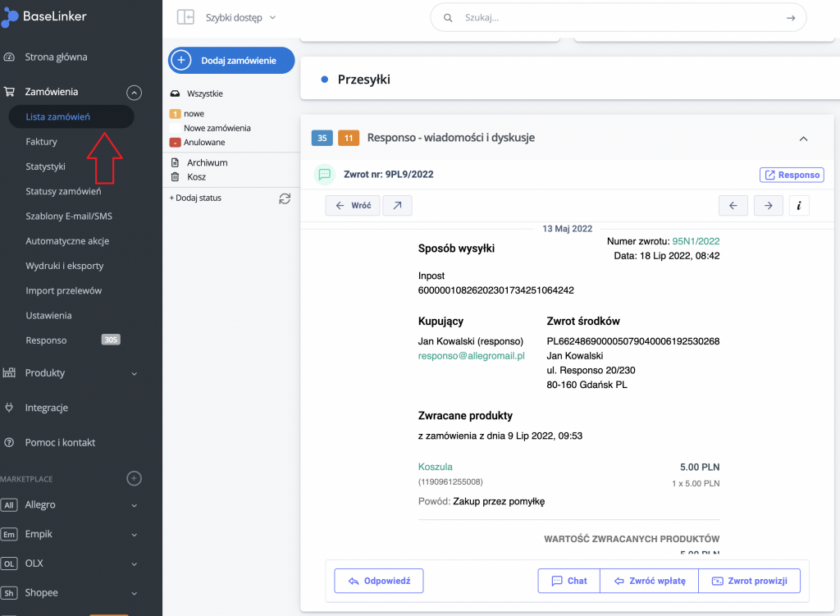This screenshot has width=840, height=616.
Task: Expand the Produkty menu section
Action: coord(135,373)
